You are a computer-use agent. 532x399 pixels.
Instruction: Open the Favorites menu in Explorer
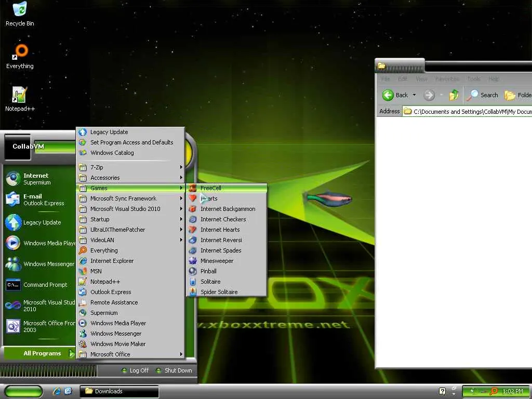[x=447, y=79]
